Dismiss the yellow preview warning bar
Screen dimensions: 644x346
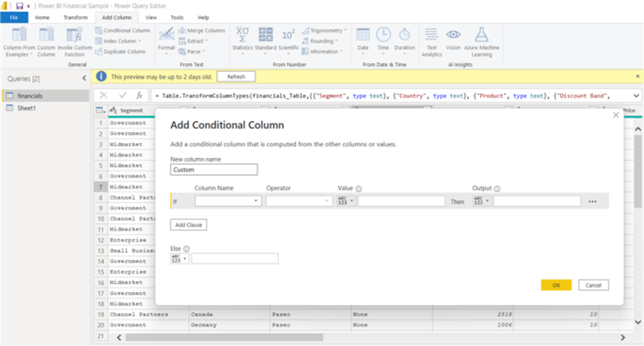point(638,76)
